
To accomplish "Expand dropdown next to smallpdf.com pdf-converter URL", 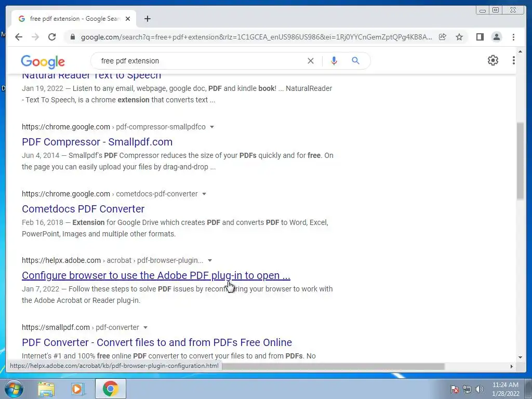I will 145,327.
